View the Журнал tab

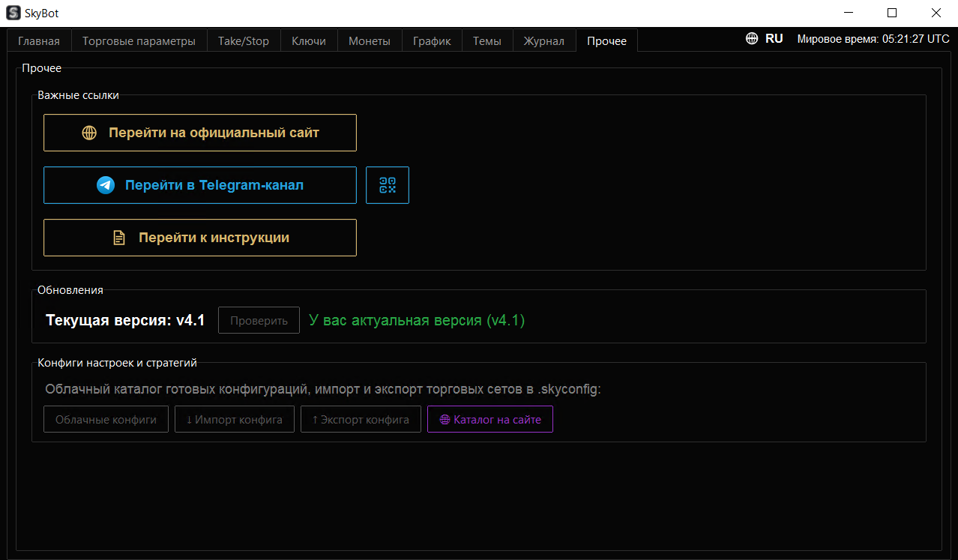coord(544,41)
